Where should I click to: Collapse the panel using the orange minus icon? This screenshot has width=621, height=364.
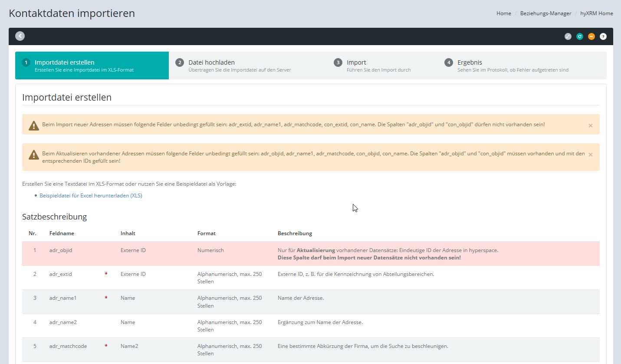(x=591, y=36)
